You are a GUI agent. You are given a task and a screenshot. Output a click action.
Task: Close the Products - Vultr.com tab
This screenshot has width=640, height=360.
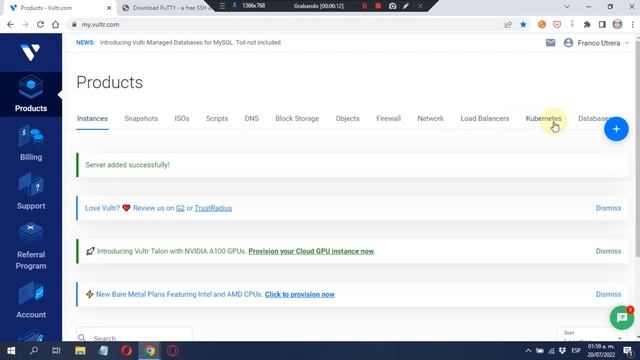(x=109, y=8)
